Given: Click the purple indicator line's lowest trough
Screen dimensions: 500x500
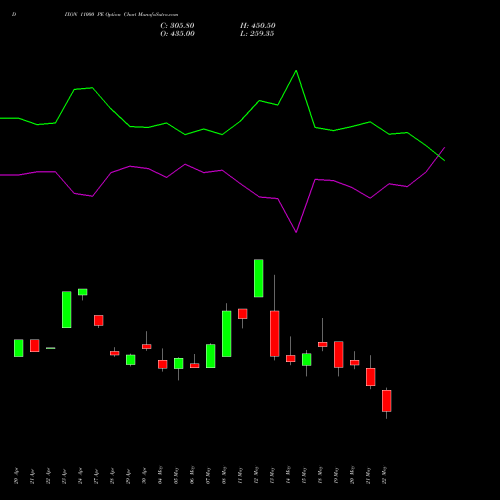Looking at the screenshot, I should click(x=296, y=232).
